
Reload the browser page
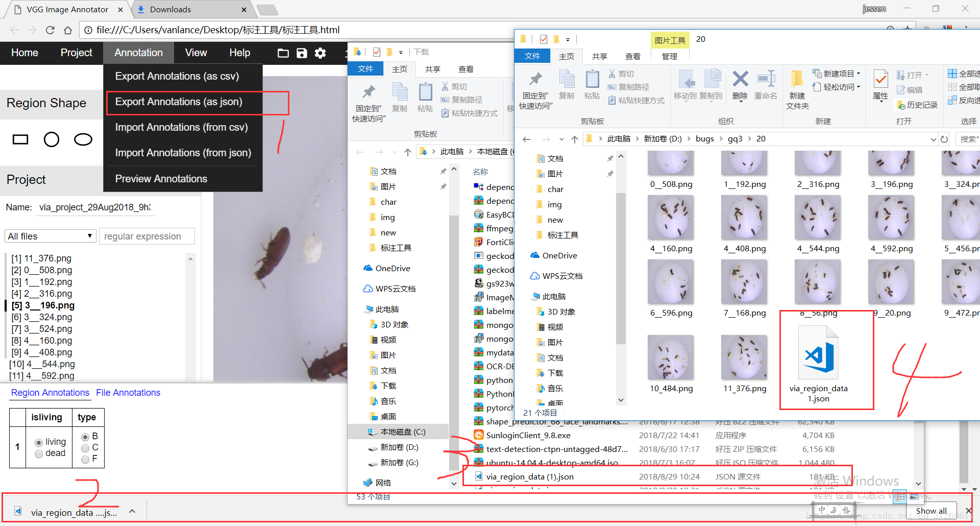coord(50,30)
